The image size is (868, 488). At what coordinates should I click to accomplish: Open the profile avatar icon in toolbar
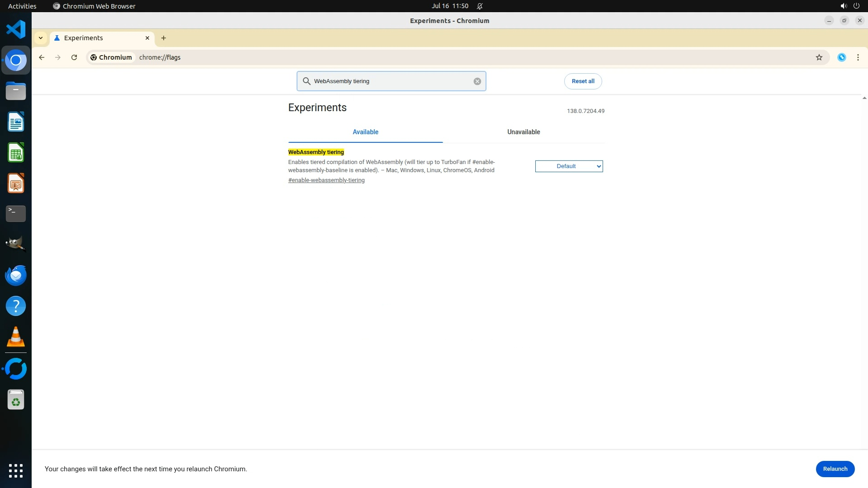(841, 57)
